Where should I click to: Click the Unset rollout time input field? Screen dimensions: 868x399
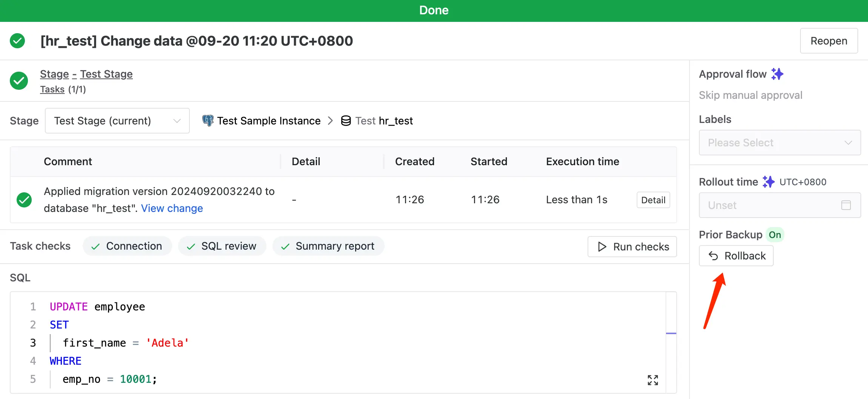pos(780,205)
